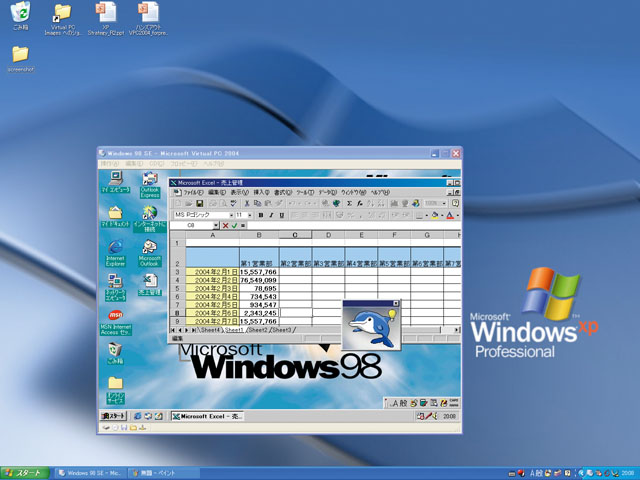Select the 第1営業部 header cell
640x480 pixels.
[259, 257]
